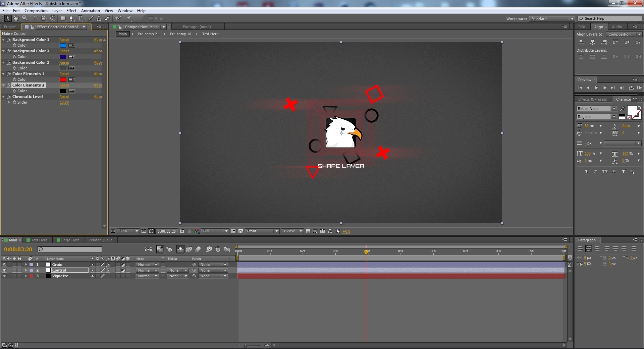The image size is (644, 349).
Task: Reset the Chromatic Level effect
Action: tap(64, 97)
